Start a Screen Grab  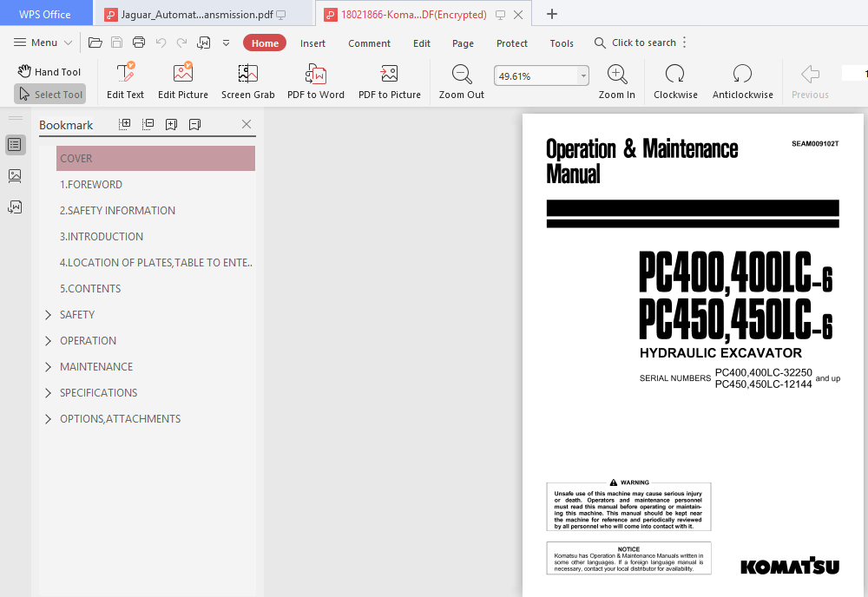pos(248,82)
